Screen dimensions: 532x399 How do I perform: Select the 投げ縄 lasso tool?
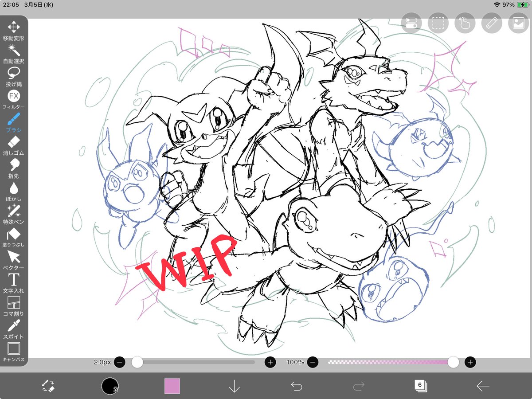coord(14,77)
